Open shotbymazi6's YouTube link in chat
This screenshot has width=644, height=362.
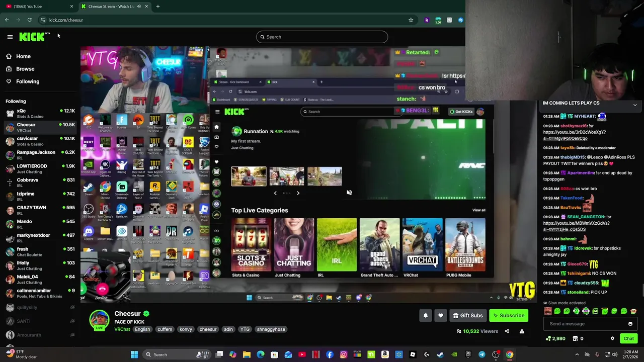(x=574, y=135)
